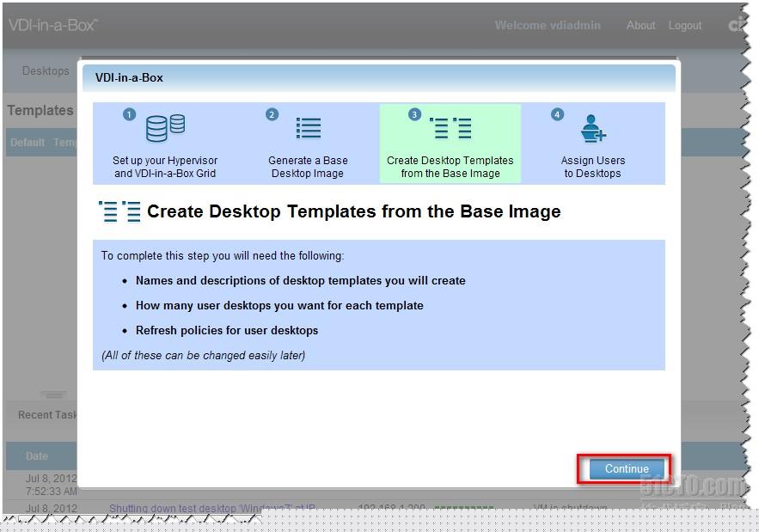Click the 'Jul 8, 2012 7:52:33 AM' date cell
Image resolution: width=759 pixels, height=532 pixels.
[51, 485]
